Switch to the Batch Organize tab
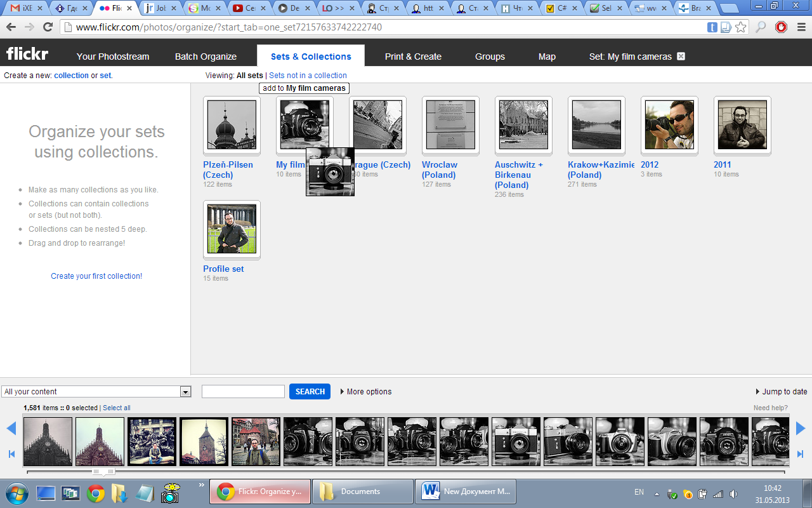Screen dimensions: 812x508 click(x=206, y=57)
